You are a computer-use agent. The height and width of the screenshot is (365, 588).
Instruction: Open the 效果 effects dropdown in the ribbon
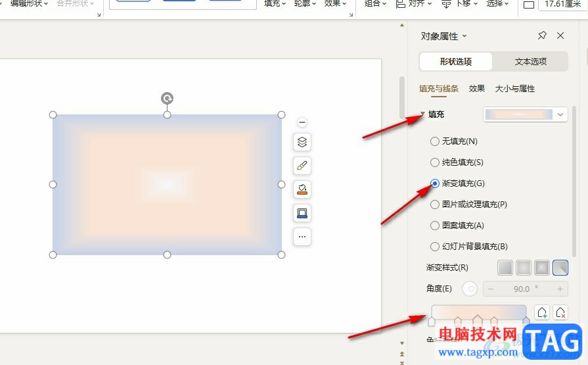335,3
